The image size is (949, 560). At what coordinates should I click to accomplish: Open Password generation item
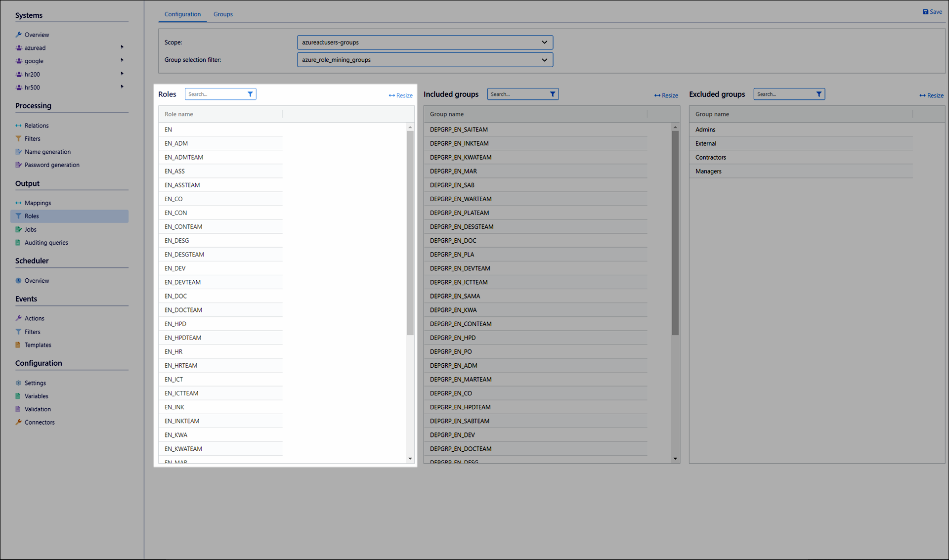(51, 165)
